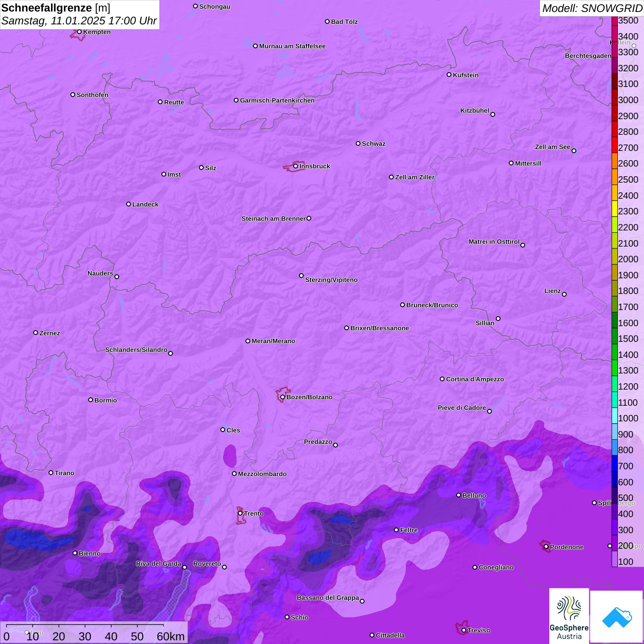Click the 3500 m legend color swatch
The image size is (644, 644).
[615, 21]
